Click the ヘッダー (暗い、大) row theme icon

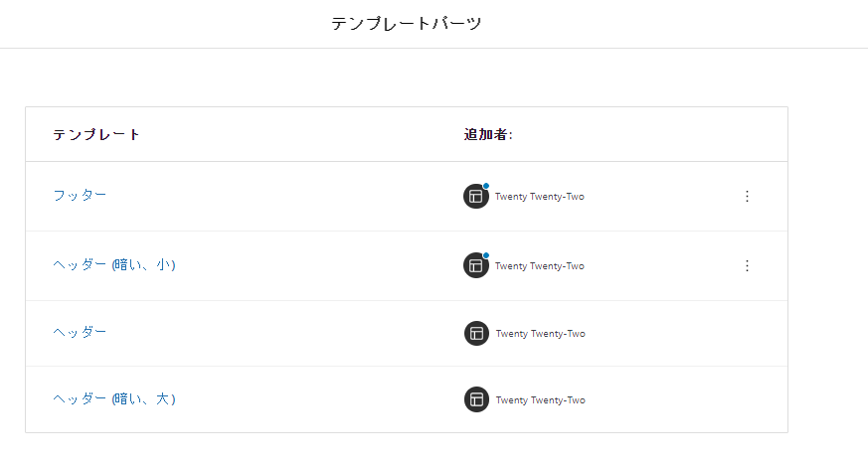click(476, 399)
